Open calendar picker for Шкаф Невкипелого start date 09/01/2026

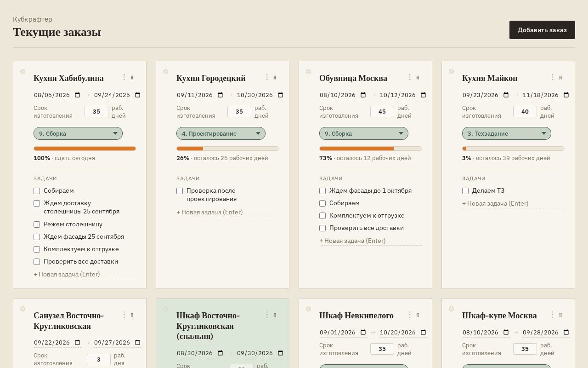point(363,333)
